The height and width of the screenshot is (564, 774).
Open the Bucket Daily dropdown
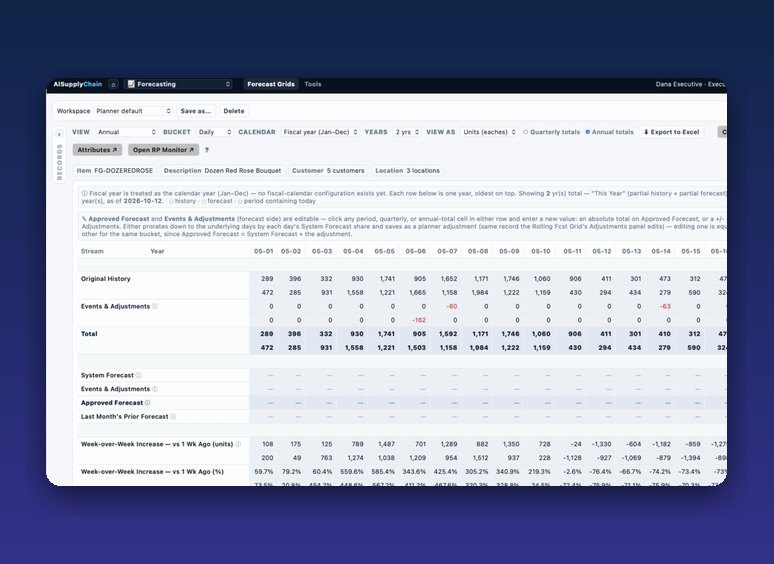coord(214,132)
